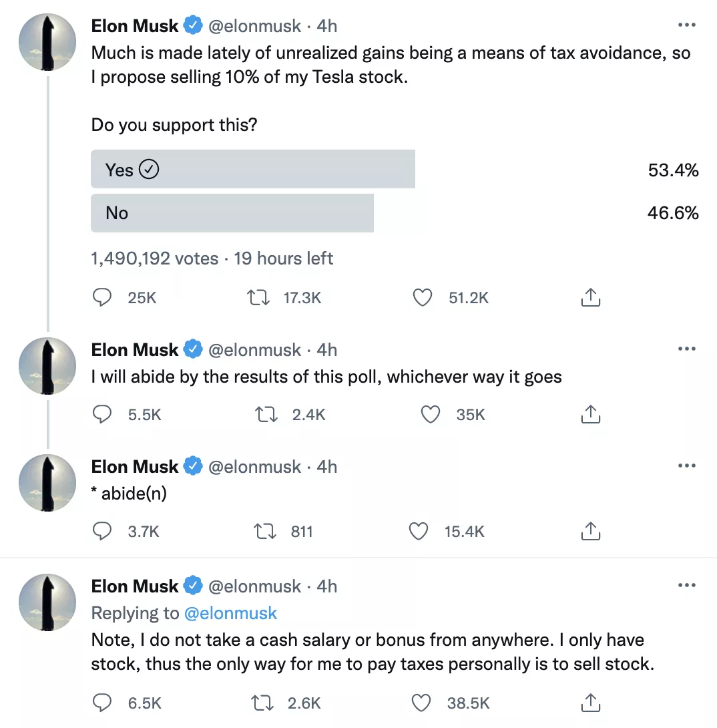The width and height of the screenshot is (717, 728).
Task: Like the Tesla stock poll tweet
Action: click(x=423, y=297)
